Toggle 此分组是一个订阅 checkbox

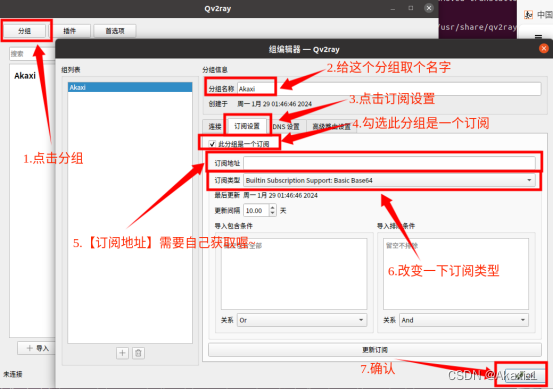click(x=212, y=144)
